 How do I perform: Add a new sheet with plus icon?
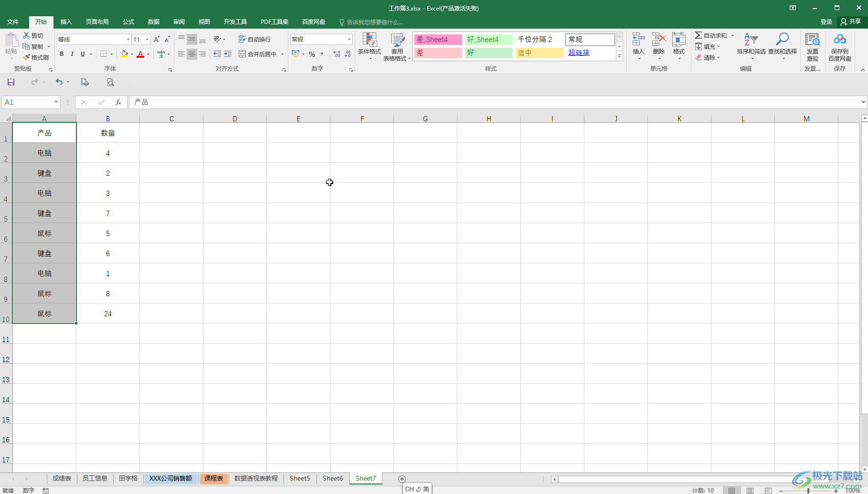click(402, 479)
